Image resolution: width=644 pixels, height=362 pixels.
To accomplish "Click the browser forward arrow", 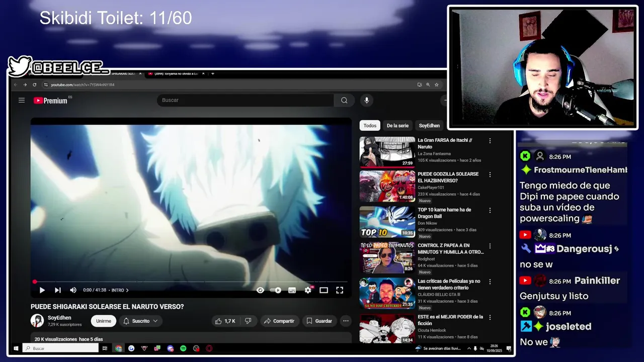I will pyautogui.click(x=25, y=84).
